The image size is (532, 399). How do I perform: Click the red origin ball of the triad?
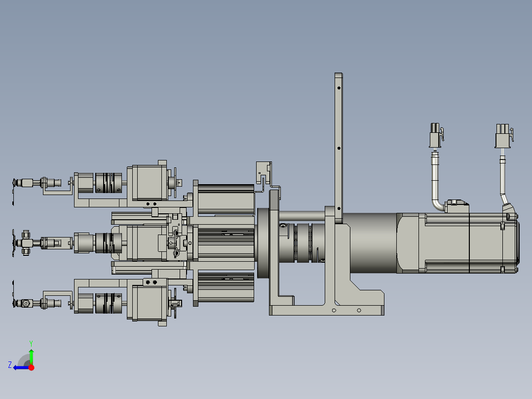[31, 367]
